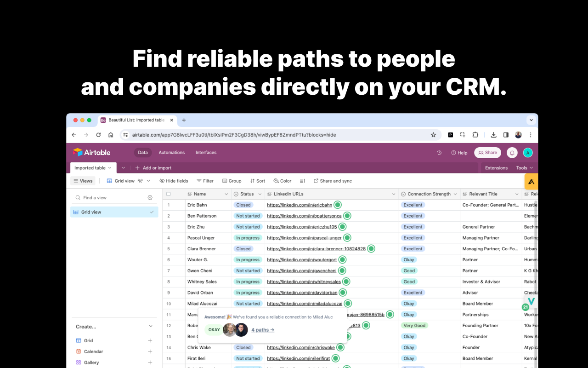Screen dimensions: 588x368
Task: Expand the Name column dropdown
Action: pyautogui.click(x=226, y=194)
